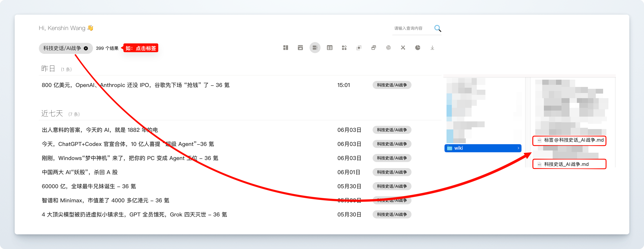644x249 pixels.
Task: Show the pie chart statistics icon
Action: (x=418, y=48)
